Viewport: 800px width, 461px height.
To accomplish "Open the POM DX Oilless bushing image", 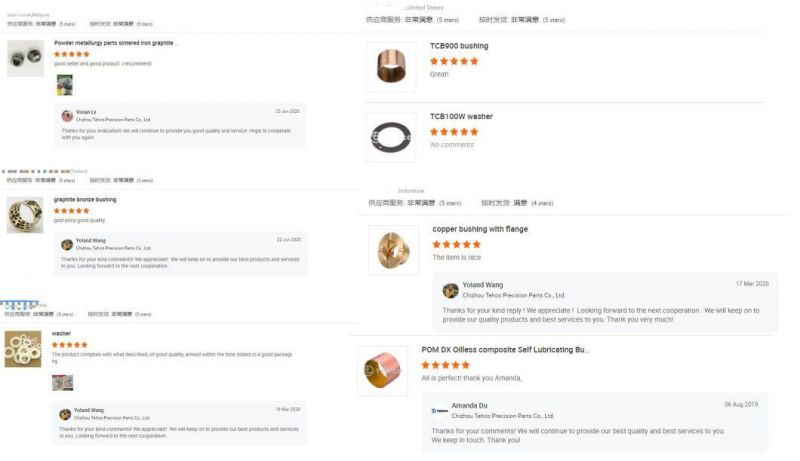I will (383, 371).
